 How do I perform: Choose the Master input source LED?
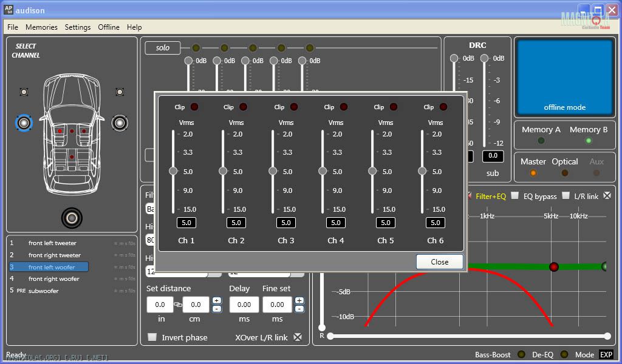[533, 173]
